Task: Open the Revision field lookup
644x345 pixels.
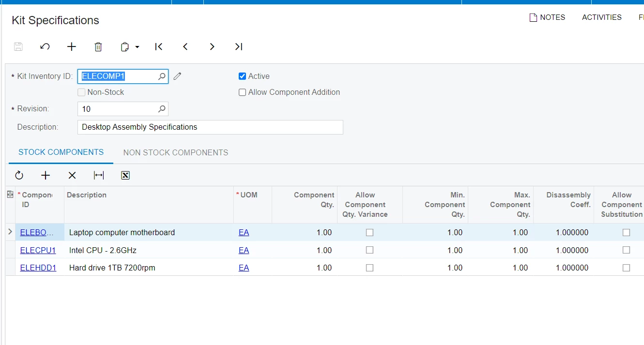Action: pyautogui.click(x=162, y=108)
